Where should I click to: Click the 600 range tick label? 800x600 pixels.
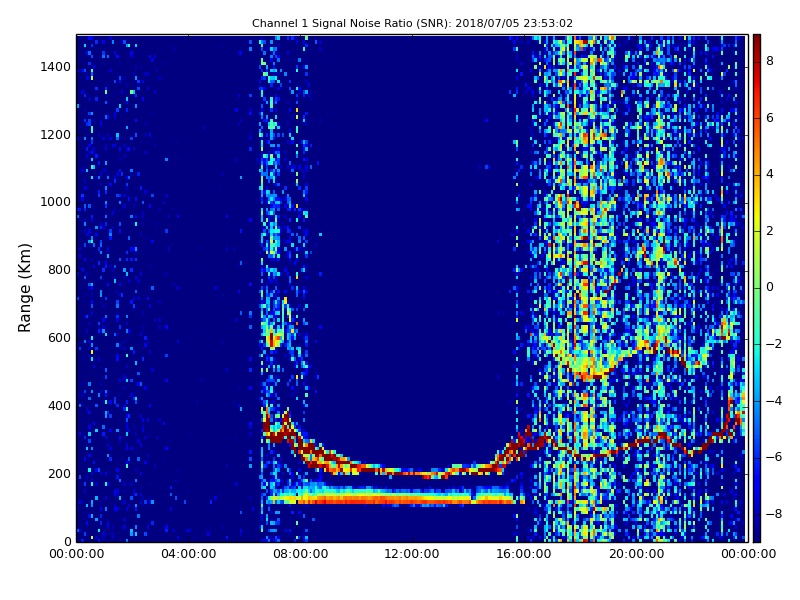[x=59, y=338]
